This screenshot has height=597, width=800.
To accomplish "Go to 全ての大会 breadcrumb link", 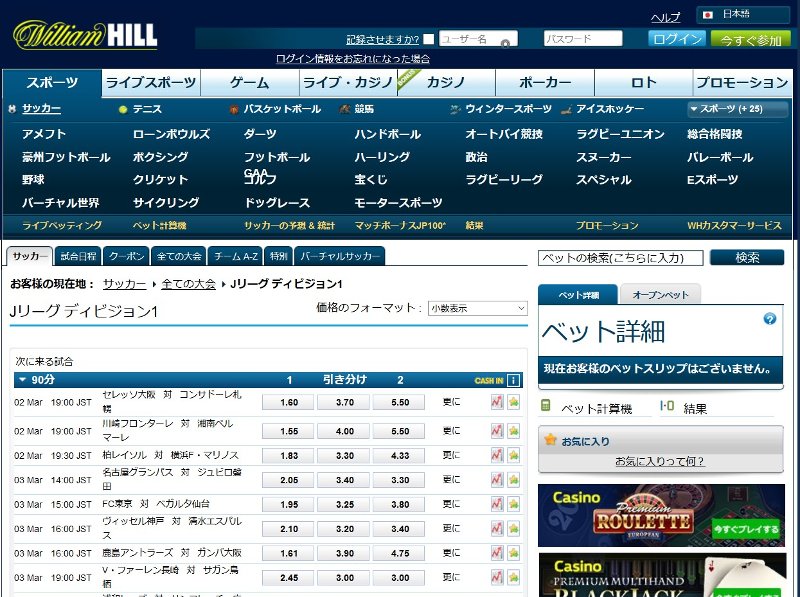I will click(x=188, y=284).
